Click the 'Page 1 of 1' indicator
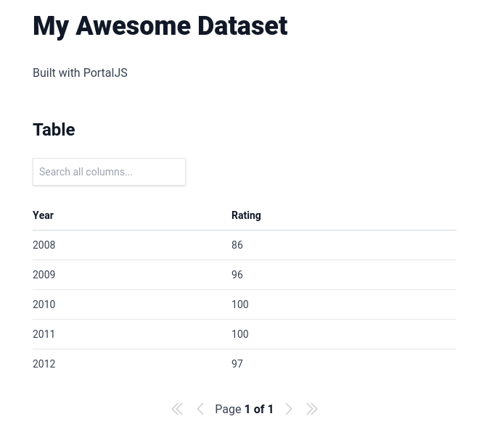 (x=244, y=409)
